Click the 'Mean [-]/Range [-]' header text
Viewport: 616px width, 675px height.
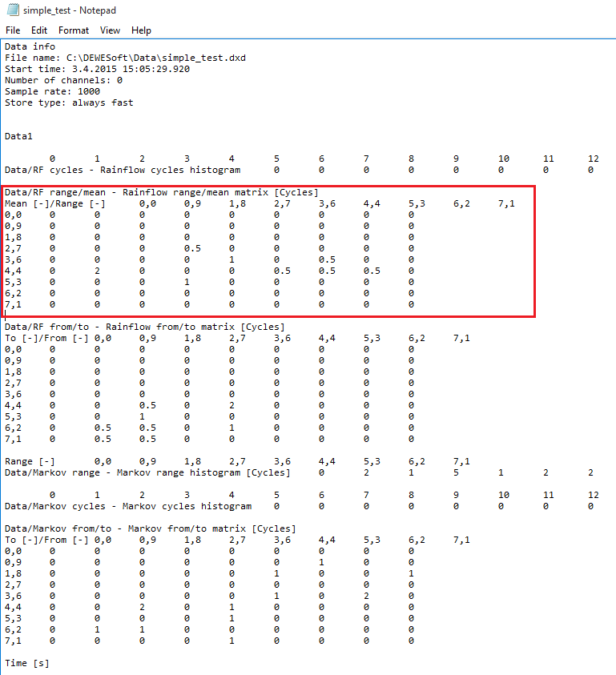pos(55,203)
